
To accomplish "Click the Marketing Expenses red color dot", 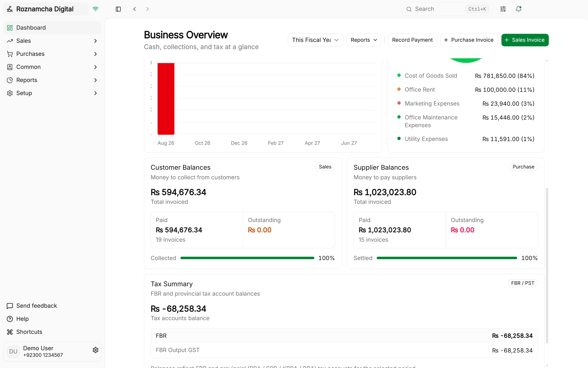I will click(x=399, y=103).
